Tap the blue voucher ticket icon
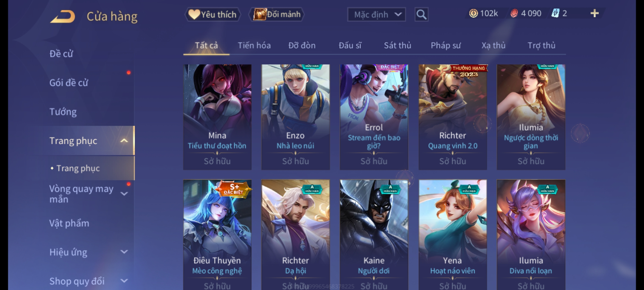This screenshot has height=290, width=644. point(555,13)
